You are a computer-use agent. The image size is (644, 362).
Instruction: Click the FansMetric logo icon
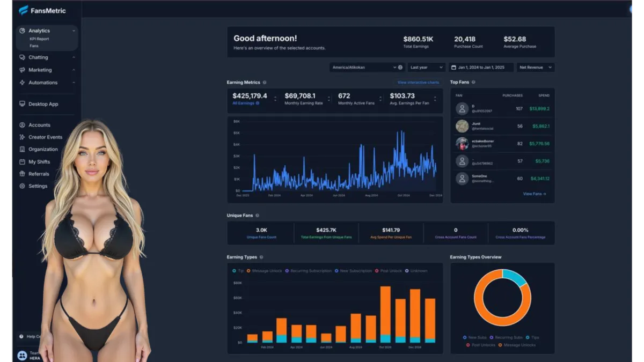[23, 10]
